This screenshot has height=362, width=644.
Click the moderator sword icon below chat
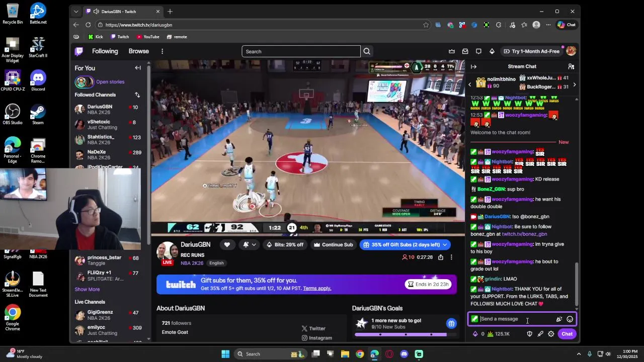coord(540,334)
